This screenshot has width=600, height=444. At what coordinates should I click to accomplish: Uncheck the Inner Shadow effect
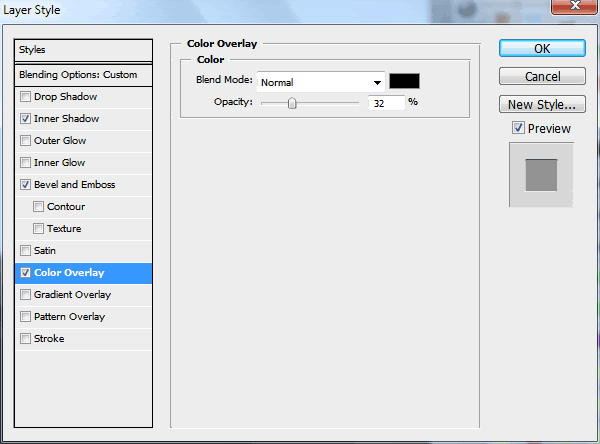point(25,119)
